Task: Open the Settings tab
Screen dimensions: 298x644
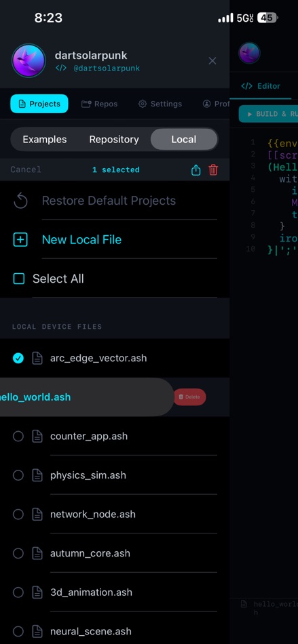Action: [160, 104]
